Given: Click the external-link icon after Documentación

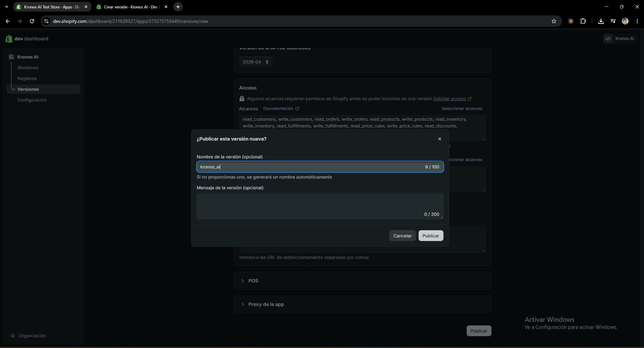Looking at the screenshot, I should (297, 109).
